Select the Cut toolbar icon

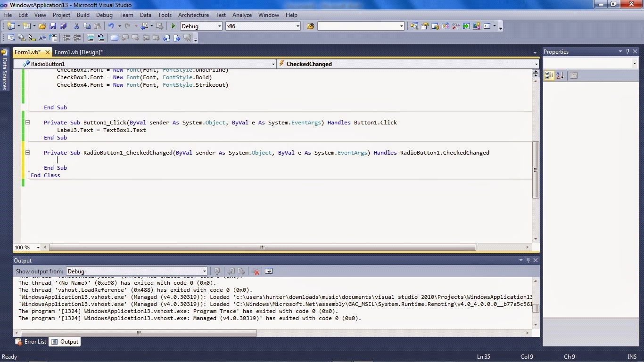(x=77, y=26)
